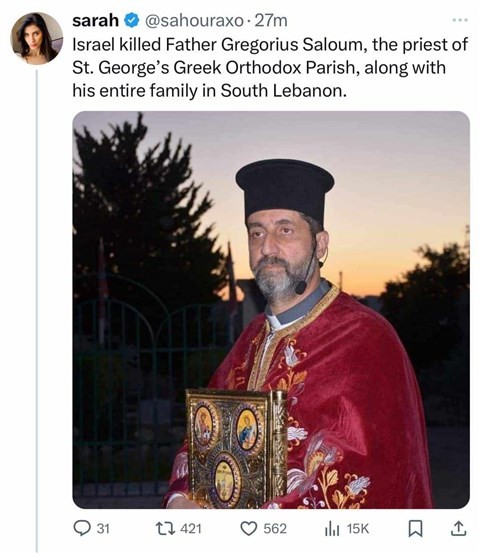Click the text "his entire family in South Lebanon."
Screen dimensions: 480x553
(209, 91)
